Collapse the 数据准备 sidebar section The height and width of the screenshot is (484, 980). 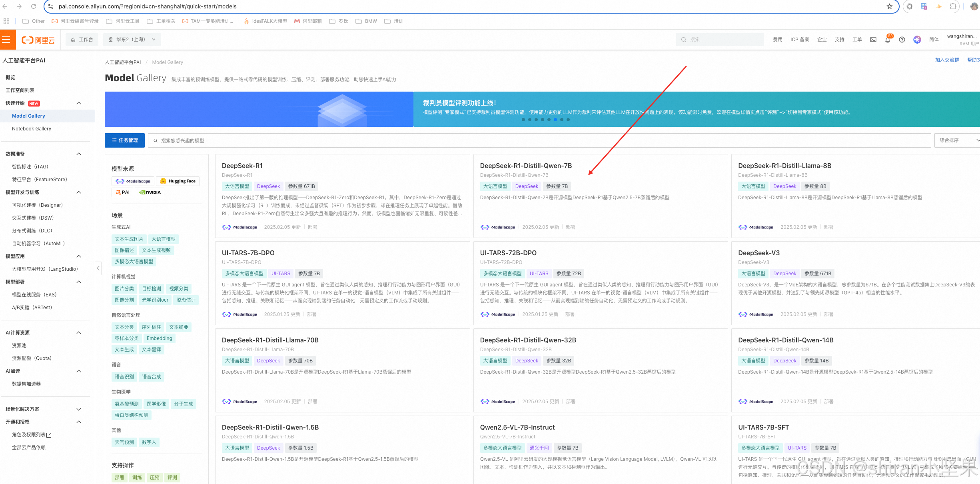coord(79,154)
